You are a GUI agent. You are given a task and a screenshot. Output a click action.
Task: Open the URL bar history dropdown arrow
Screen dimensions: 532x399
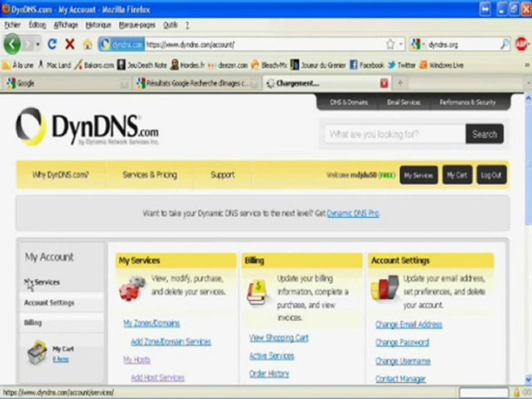click(x=401, y=44)
